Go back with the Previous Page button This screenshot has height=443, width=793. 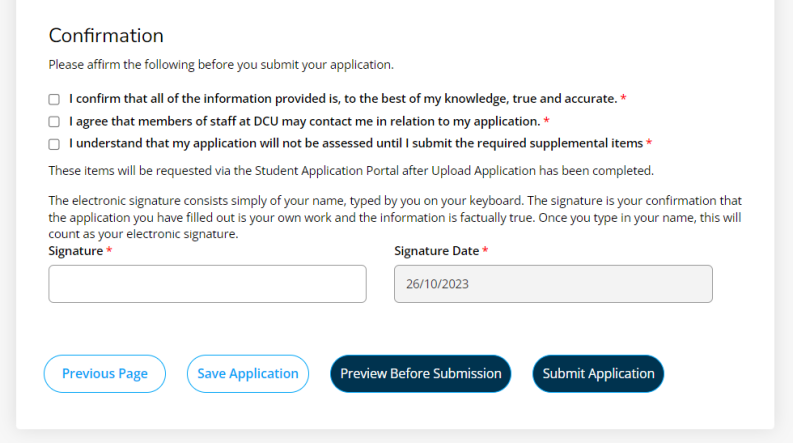pyautogui.click(x=105, y=374)
